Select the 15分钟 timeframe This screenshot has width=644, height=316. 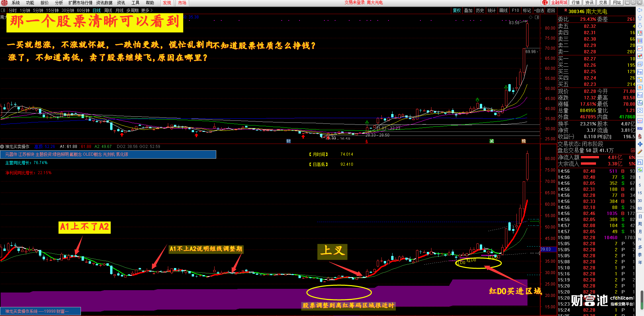[52, 10]
